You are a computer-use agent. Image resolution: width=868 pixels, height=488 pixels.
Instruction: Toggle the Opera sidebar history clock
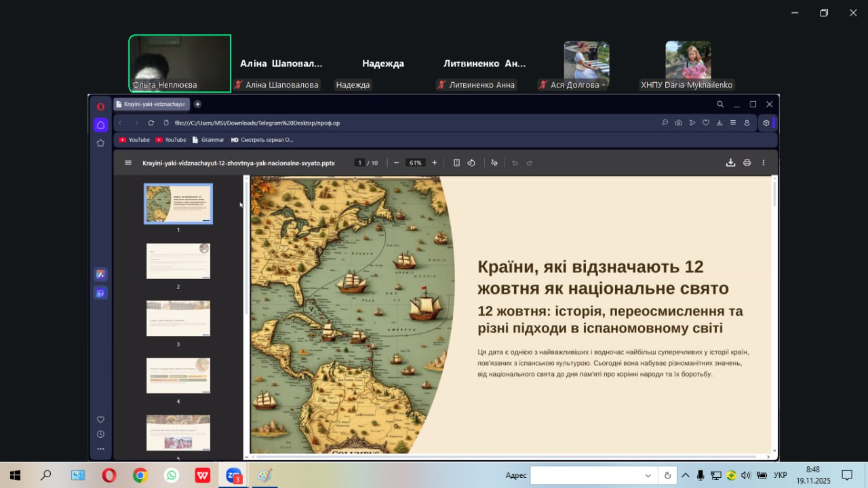pos(100,434)
